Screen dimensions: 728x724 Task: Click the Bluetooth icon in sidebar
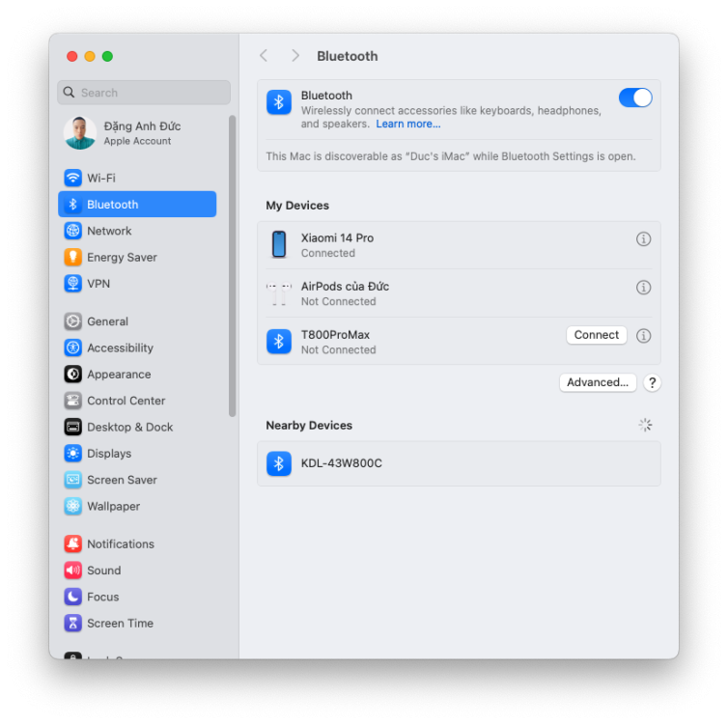tap(72, 205)
